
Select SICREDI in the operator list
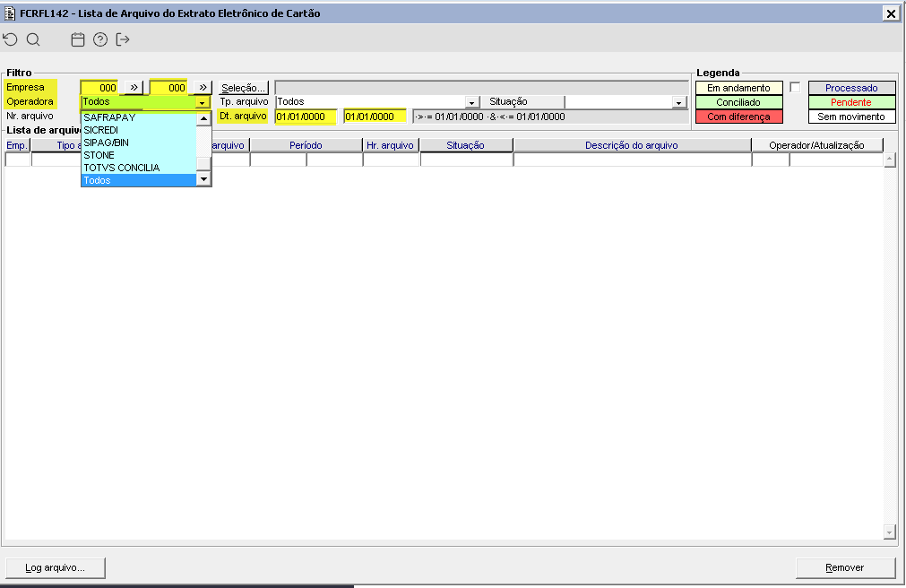coord(139,130)
